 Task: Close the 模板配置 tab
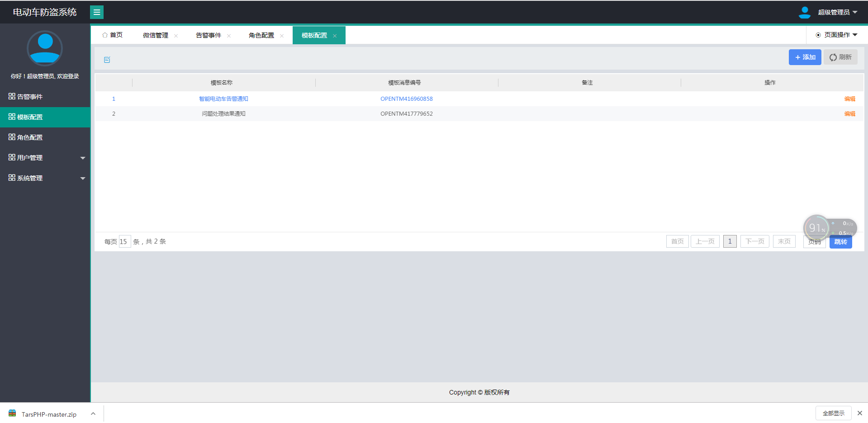click(335, 36)
